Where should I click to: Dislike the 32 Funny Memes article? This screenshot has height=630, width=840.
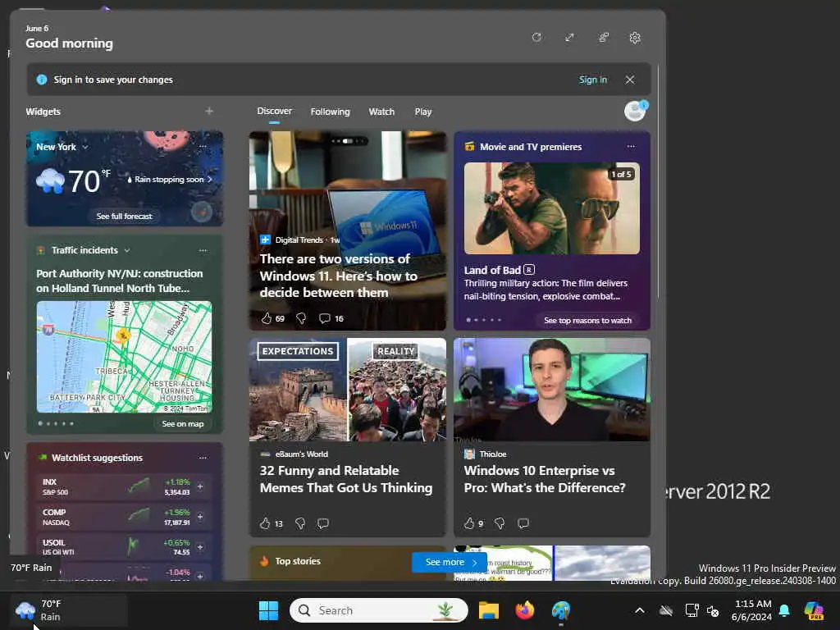pos(300,523)
